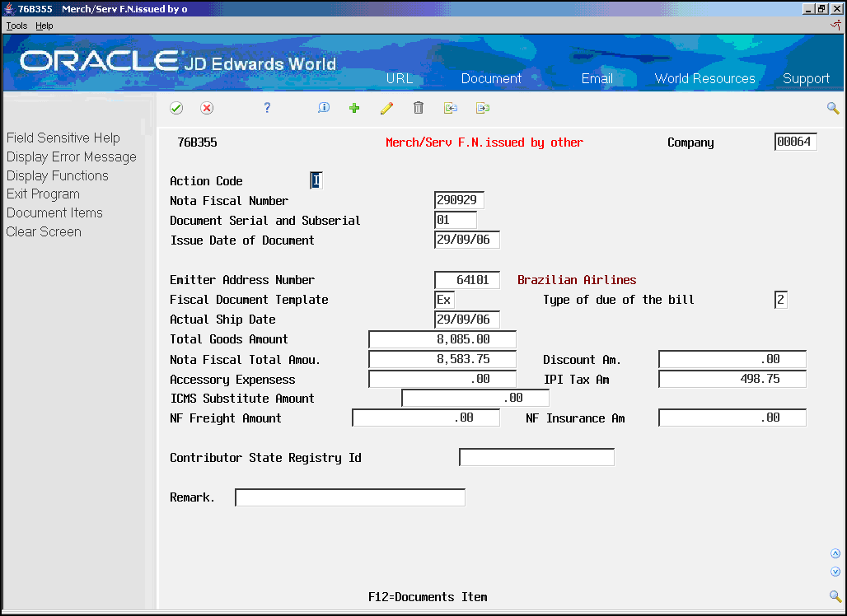Select Display Functions option

(x=57, y=176)
